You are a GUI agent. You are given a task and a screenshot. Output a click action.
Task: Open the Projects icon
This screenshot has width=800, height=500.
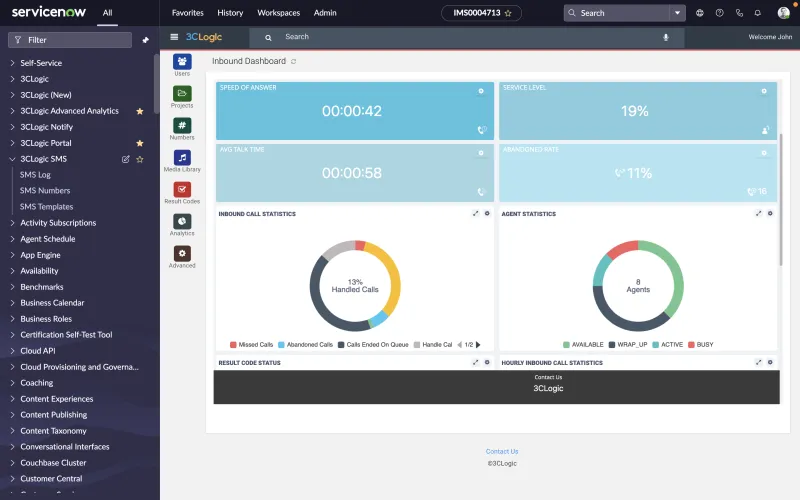coord(182,93)
